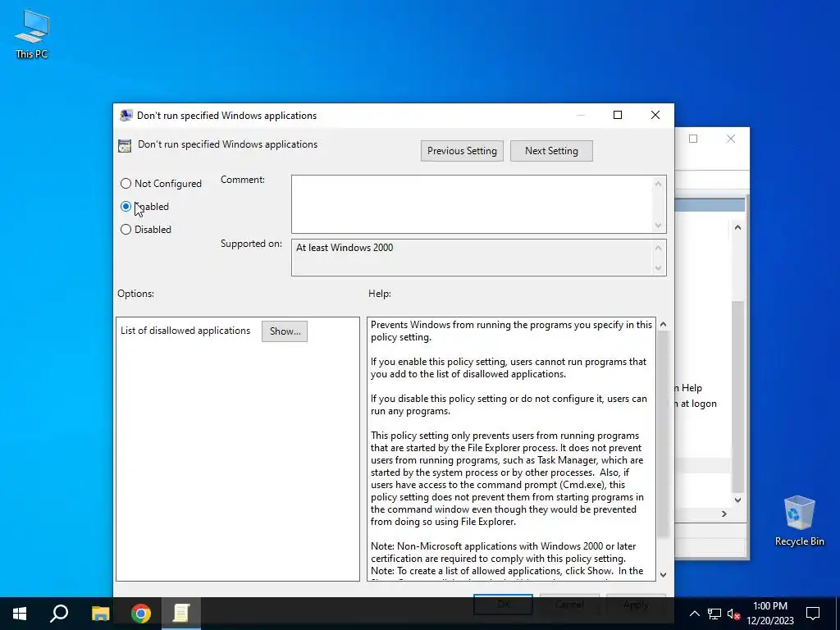Click 'List of disallowed applications' label
The height and width of the screenshot is (630, 840).
point(185,331)
